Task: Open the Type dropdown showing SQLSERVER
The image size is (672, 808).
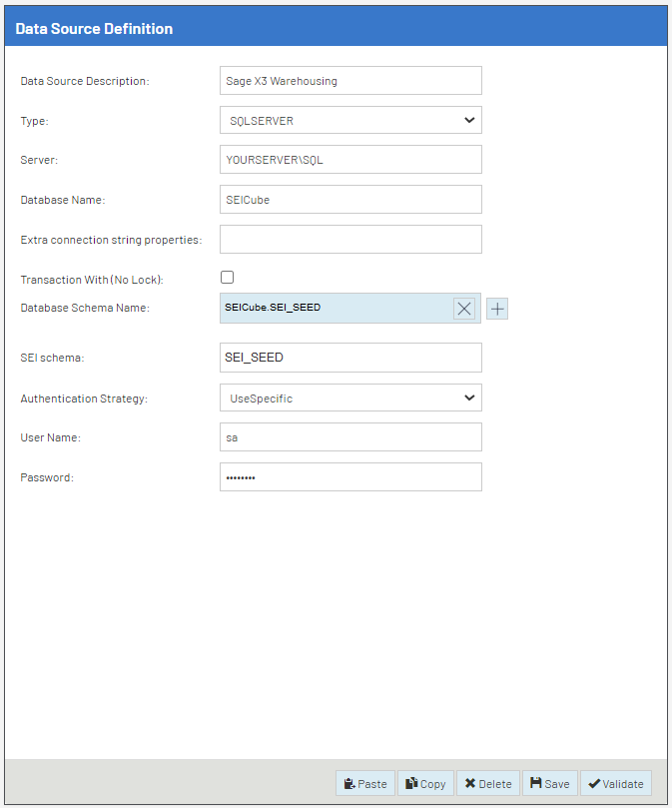Action: tap(350, 121)
